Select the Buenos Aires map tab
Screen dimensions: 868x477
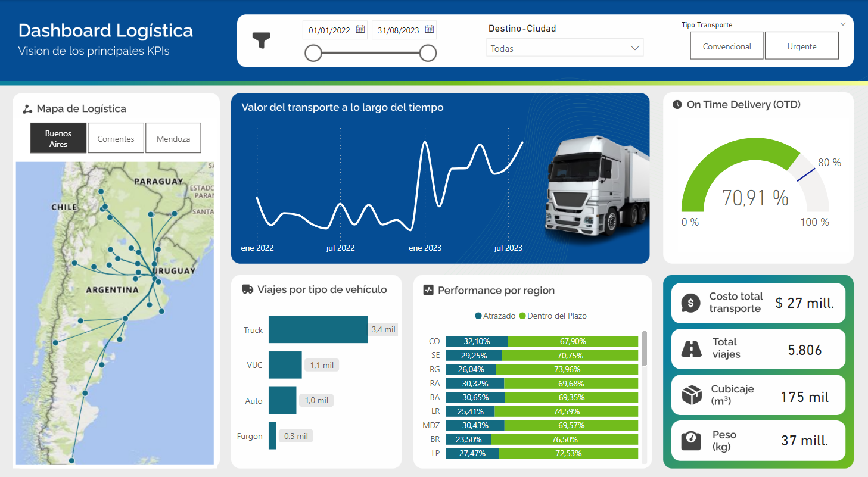[58, 139]
